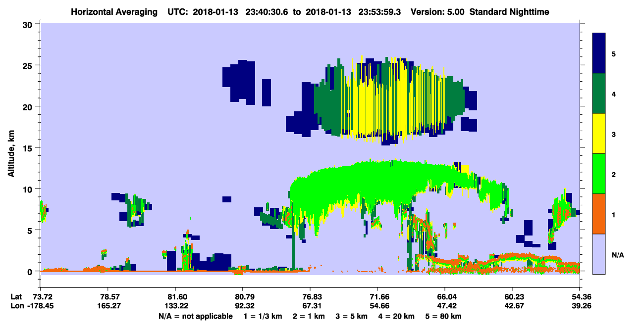This screenshot has height=330, width=644.
Task: Click the colorbar label '5'
Action: pyautogui.click(x=613, y=53)
